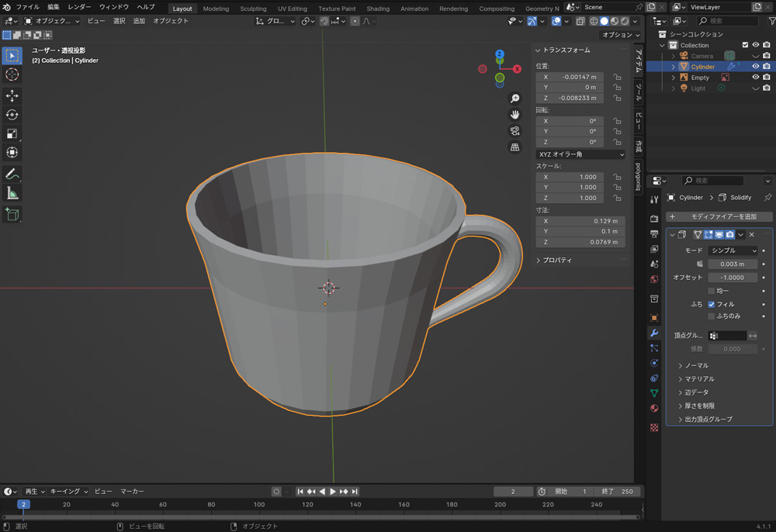Enable the ふちのみ checkbox
This screenshot has height=532, width=776.
(x=712, y=316)
